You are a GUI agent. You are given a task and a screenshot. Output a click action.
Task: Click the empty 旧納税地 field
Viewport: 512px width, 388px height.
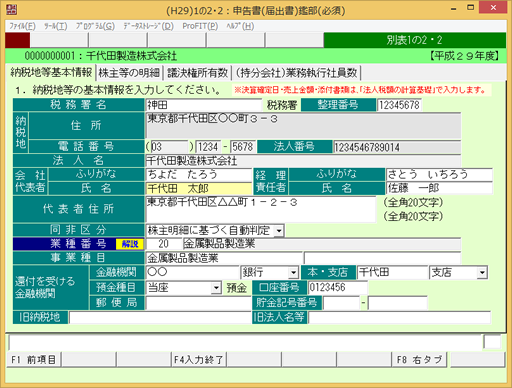pos(159,317)
